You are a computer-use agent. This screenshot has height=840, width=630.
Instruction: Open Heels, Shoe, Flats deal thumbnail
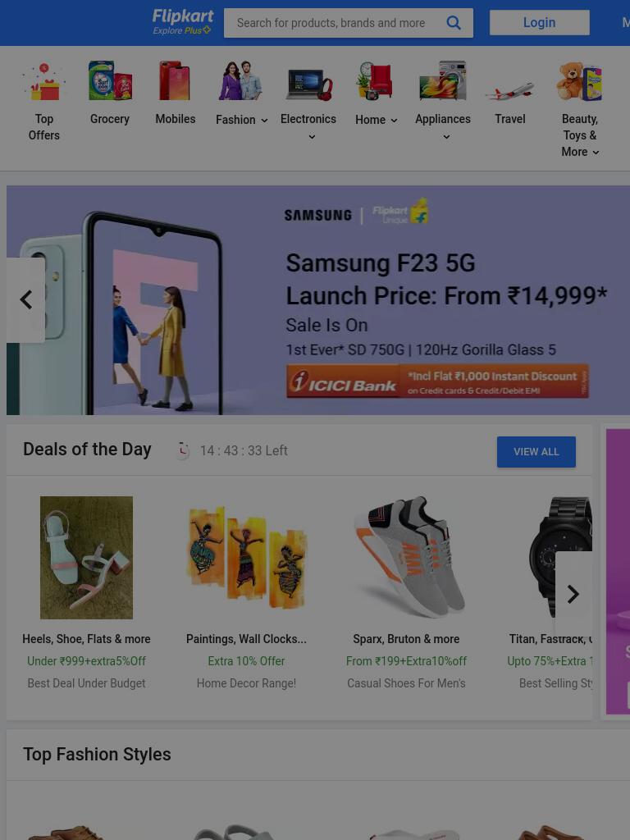[x=86, y=557]
